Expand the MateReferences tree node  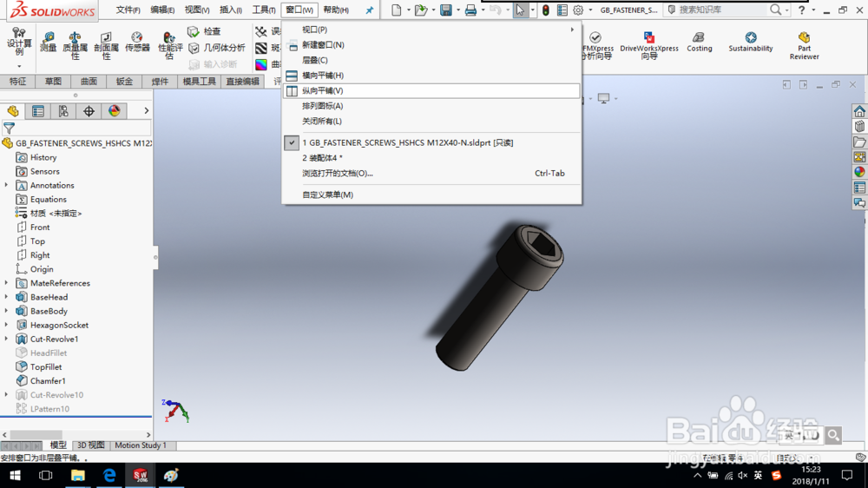click(x=6, y=283)
